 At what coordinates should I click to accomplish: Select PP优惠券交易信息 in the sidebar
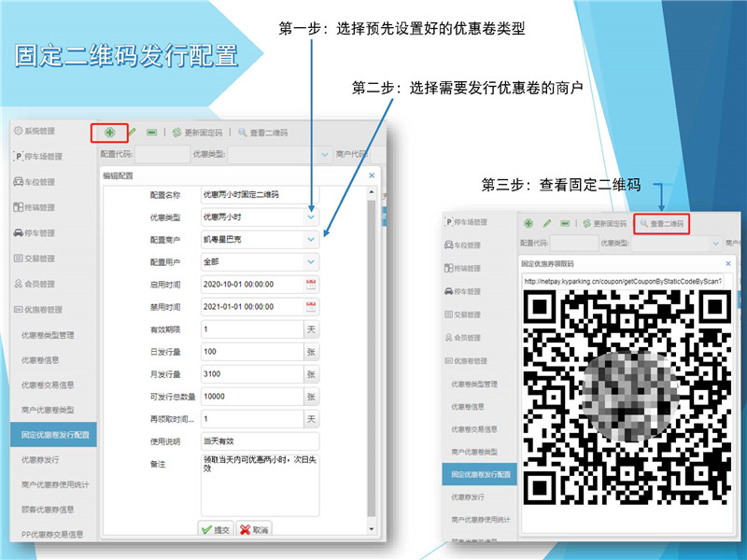coord(52,534)
